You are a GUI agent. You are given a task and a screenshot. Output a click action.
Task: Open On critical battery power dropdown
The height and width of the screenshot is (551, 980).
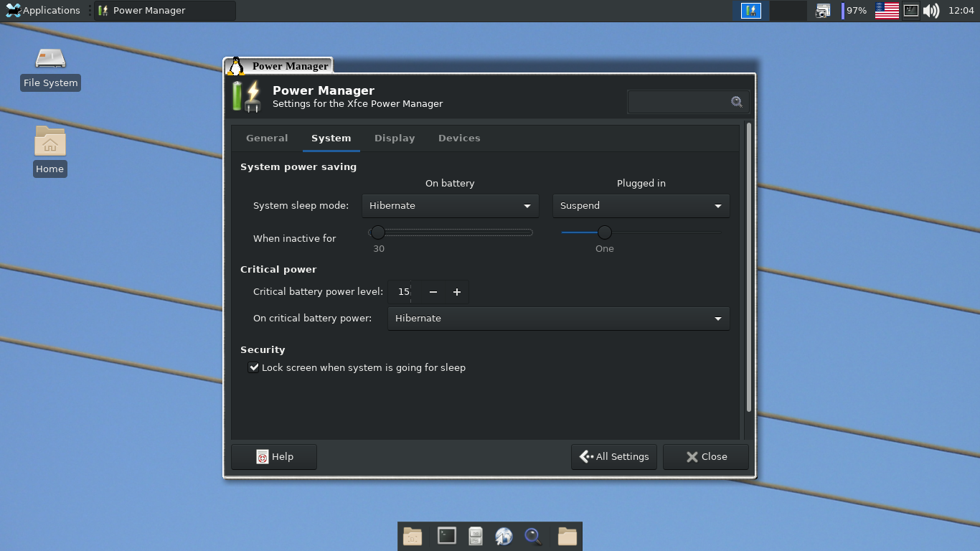coord(558,319)
